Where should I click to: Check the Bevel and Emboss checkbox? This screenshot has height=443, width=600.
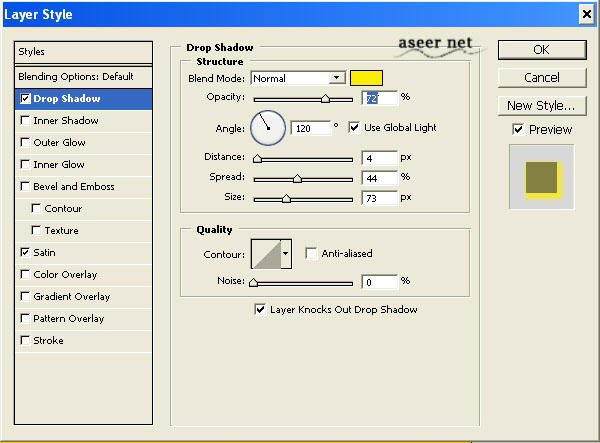click(x=25, y=186)
